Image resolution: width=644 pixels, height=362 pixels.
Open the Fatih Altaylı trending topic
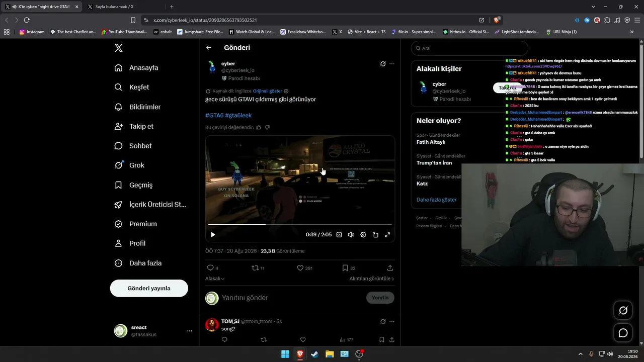[x=430, y=142]
